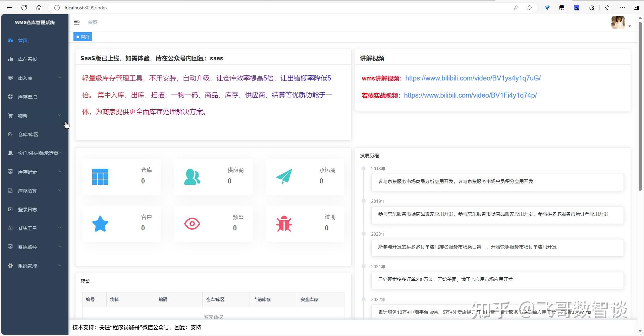Click the 物料 shopping cart icon
Screen dimensions: 644x336
tap(10, 116)
